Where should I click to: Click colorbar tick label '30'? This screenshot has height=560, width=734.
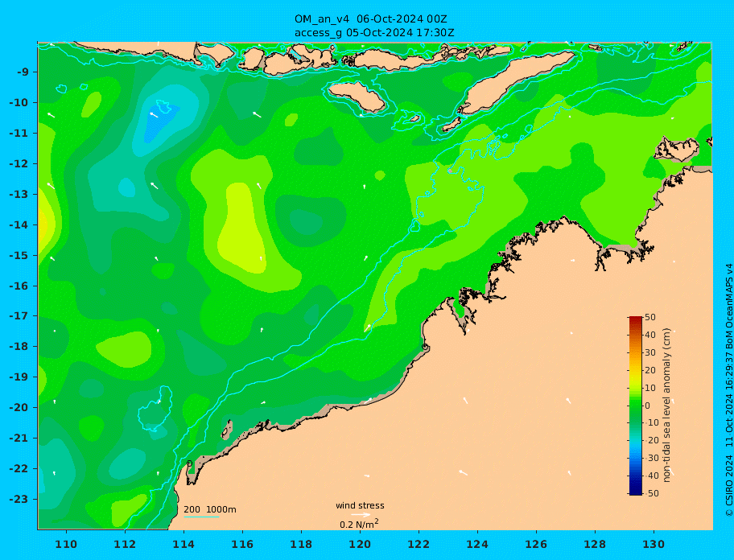650,352
